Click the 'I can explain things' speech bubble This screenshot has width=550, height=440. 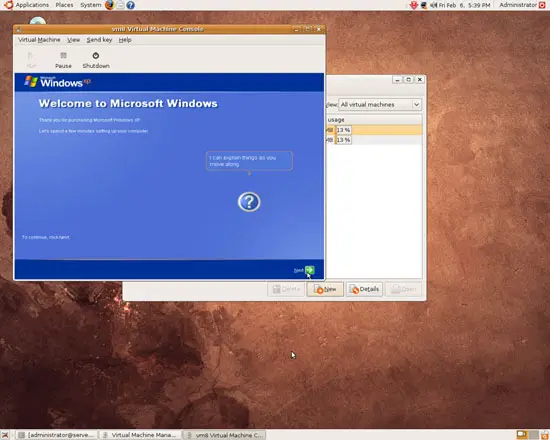[249, 161]
